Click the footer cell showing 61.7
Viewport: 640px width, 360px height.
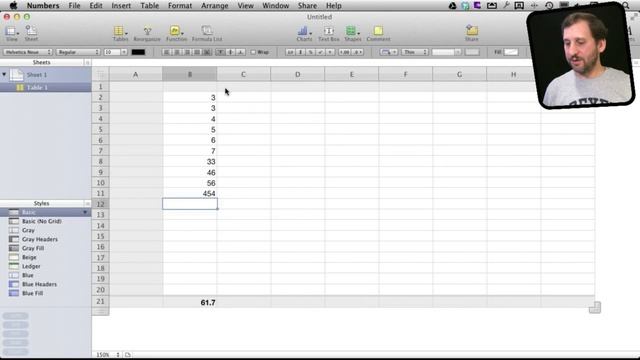click(x=190, y=302)
